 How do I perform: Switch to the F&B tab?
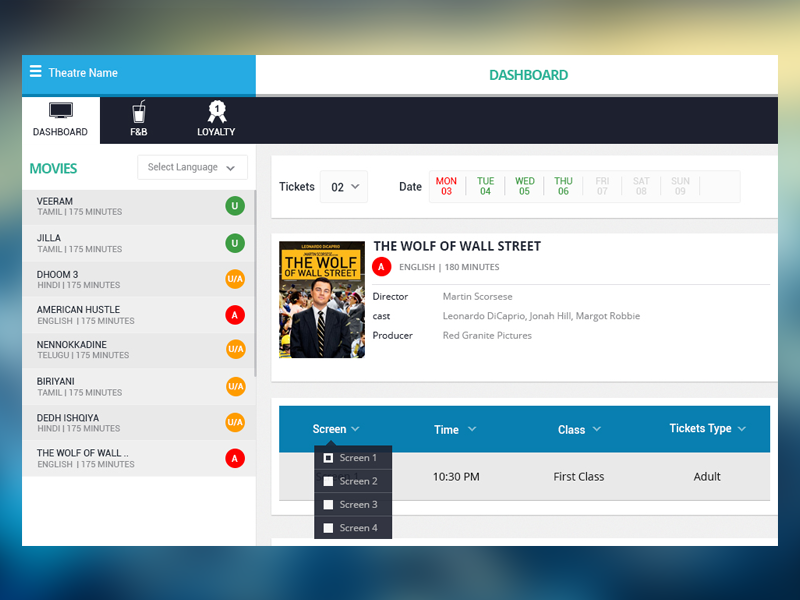(139, 120)
